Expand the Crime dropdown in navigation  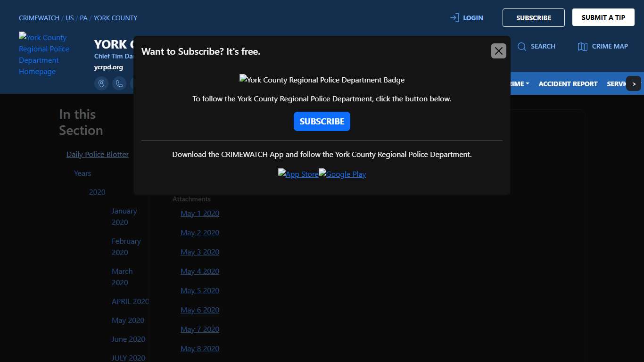tap(519, 84)
